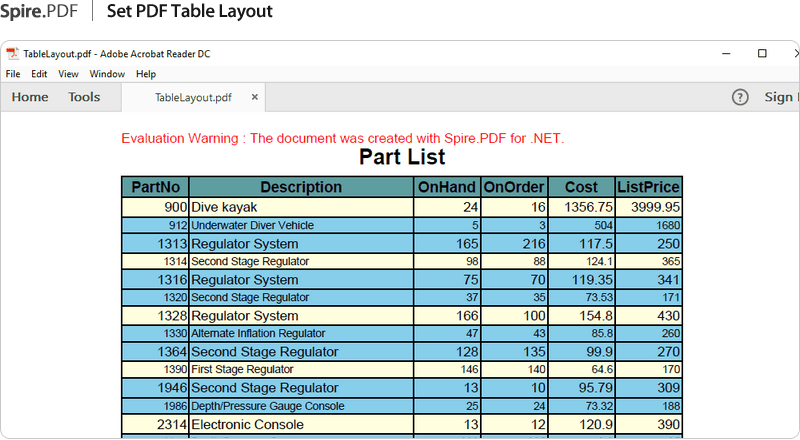Click the 1356.75 cost value
This screenshot has height=440, width=800.
pos(588,207)
